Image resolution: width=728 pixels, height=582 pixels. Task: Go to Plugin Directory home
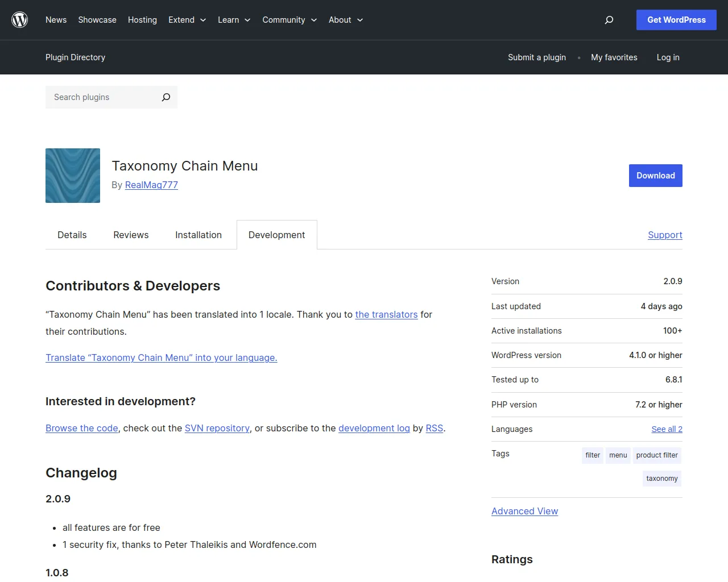[75, 57]
